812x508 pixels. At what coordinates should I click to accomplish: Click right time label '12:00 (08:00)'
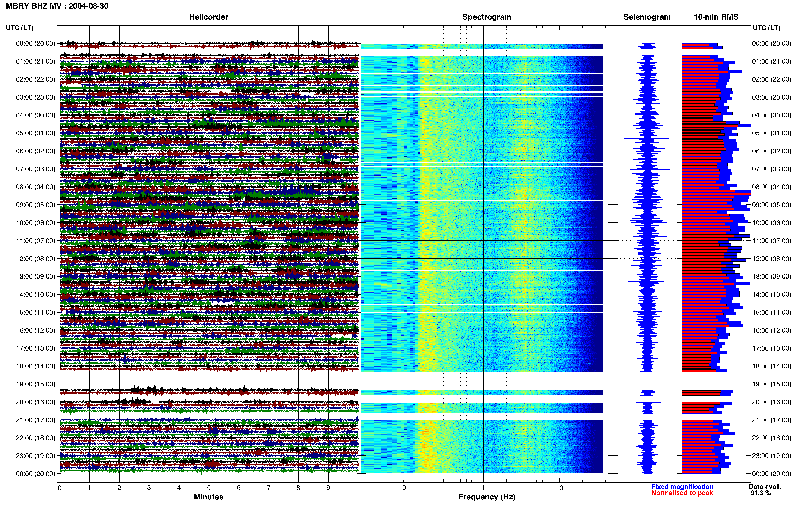click(x=772, y=259)
